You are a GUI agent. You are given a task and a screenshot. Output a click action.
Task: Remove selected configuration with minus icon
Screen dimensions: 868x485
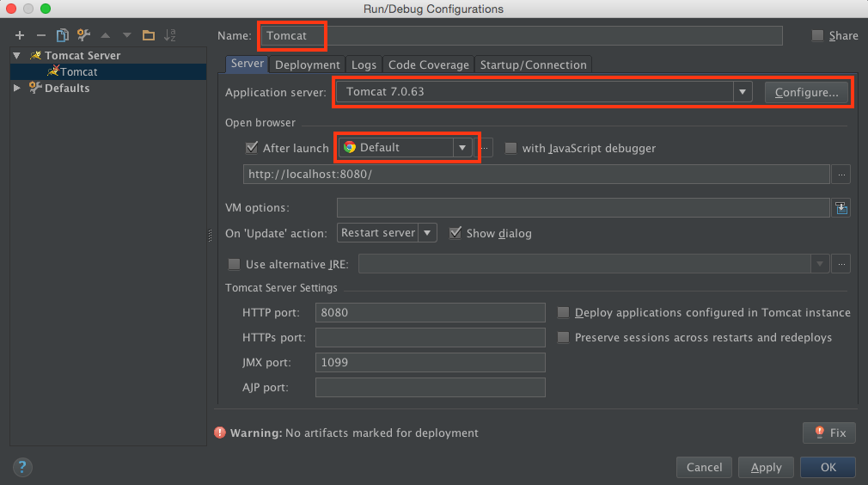[x=41, y=35]
